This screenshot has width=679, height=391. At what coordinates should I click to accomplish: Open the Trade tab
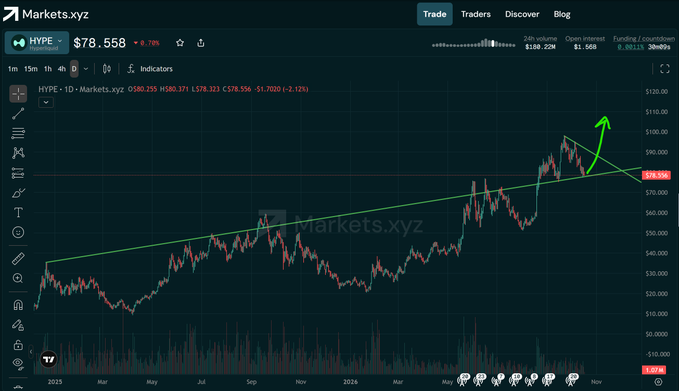click(434, 14)
